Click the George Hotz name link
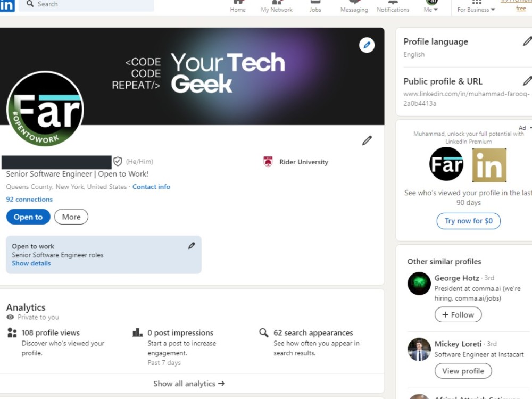The width and height of the screenshot is (532, 399). pyautogui.click(x=456, y=278)
